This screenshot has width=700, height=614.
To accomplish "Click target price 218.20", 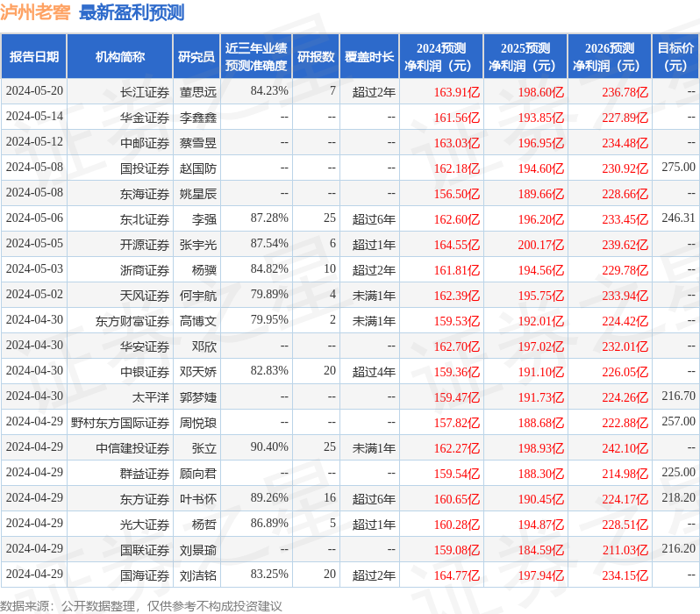I will pos(678,498).
